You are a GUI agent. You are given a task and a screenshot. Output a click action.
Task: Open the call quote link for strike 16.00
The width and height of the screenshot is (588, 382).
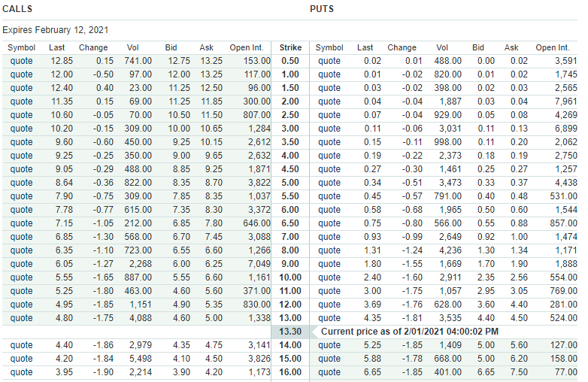[x=21, y=372]
